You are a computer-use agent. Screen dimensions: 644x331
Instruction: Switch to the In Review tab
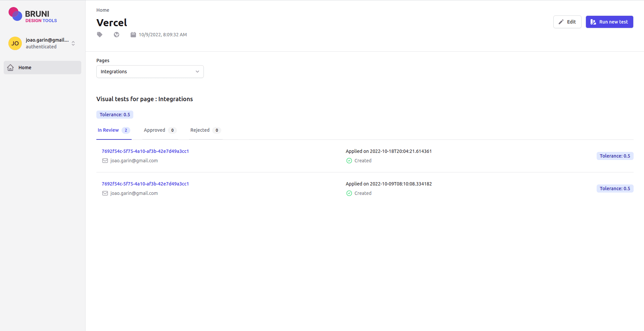114,130
